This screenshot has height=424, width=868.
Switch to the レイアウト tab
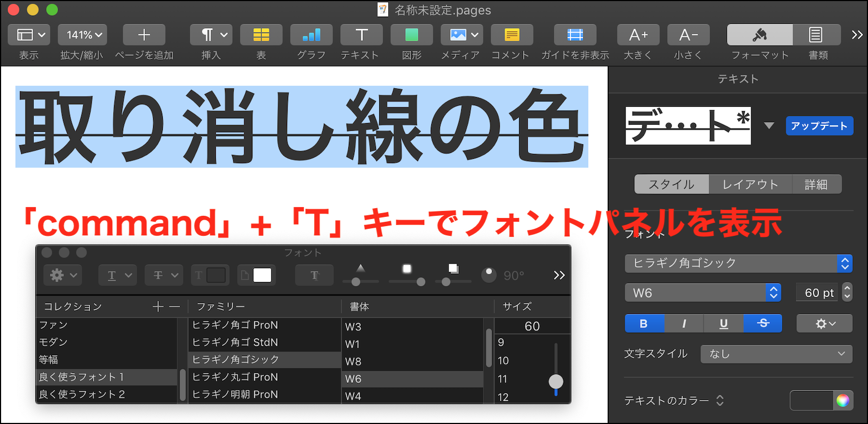click(750, 184)
